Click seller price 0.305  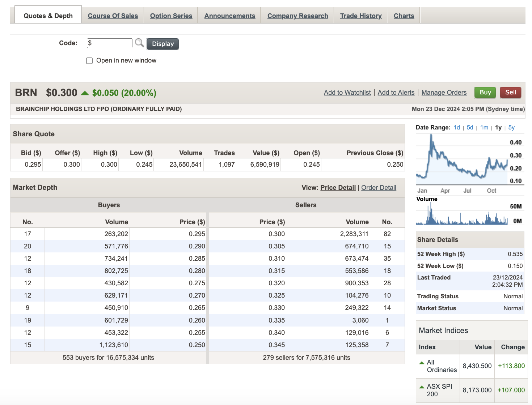pos(277,246)
